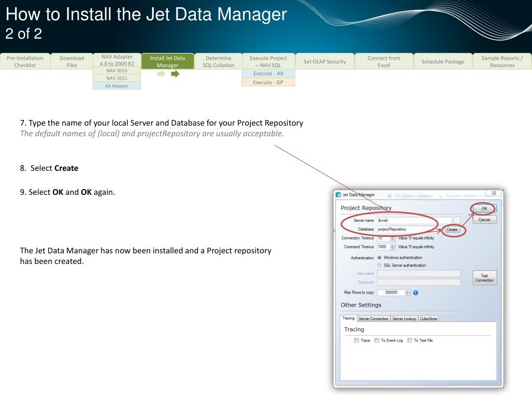Click the Connection Timeout value field
532x399 pixels.
point(384,238)
